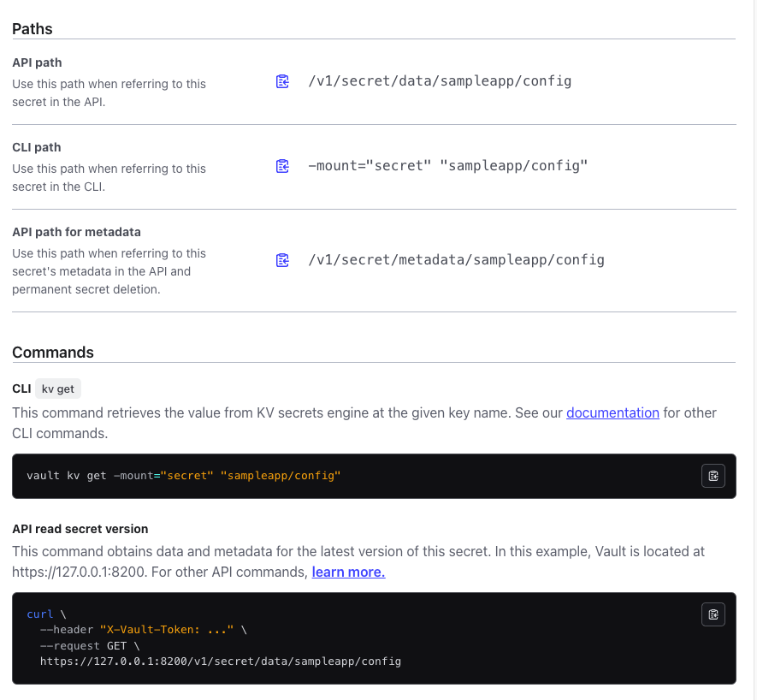Click the kv get badge

coord(58,389)
